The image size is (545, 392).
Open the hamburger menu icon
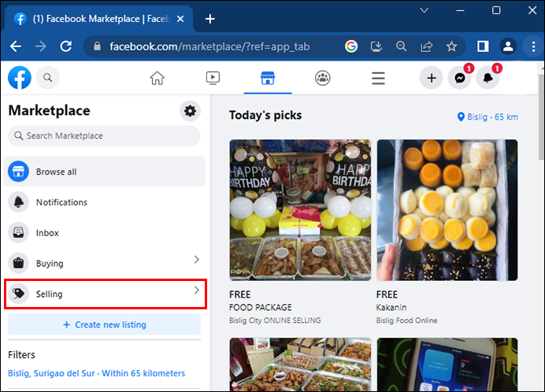coord(378,78)
